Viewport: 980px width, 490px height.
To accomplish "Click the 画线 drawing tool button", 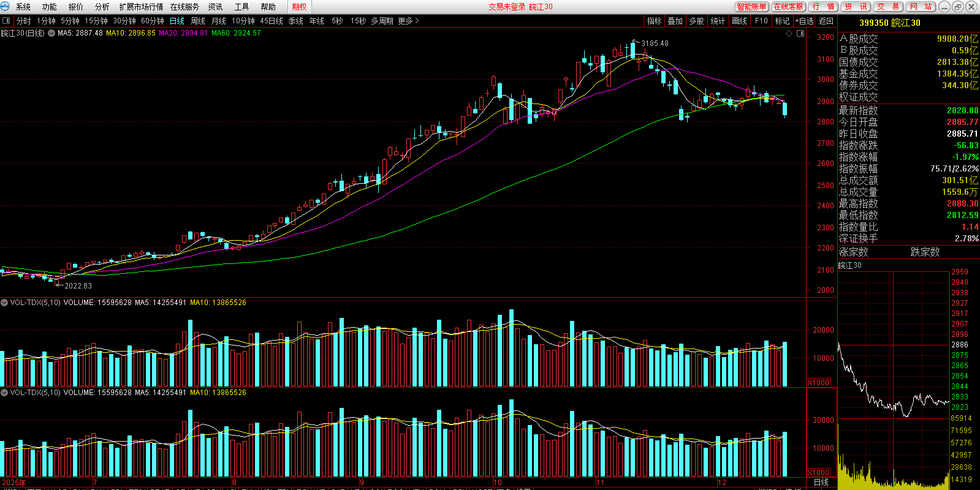I will pyautogui.click(x=740, y=21).
